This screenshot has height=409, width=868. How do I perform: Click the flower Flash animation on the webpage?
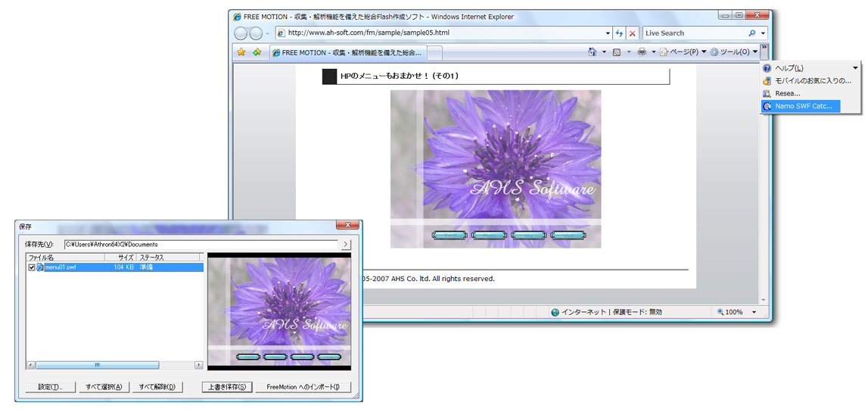click(x=496, y=169)
